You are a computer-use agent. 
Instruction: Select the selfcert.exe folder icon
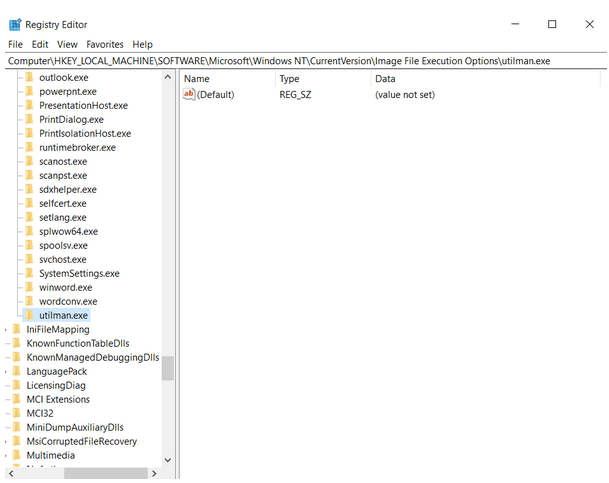coord(29,203)
